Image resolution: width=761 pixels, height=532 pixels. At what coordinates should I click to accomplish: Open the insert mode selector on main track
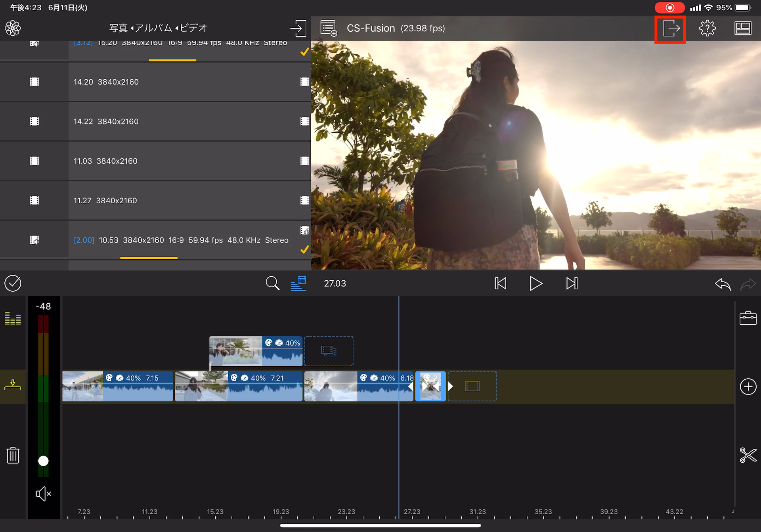pos(13,385)
